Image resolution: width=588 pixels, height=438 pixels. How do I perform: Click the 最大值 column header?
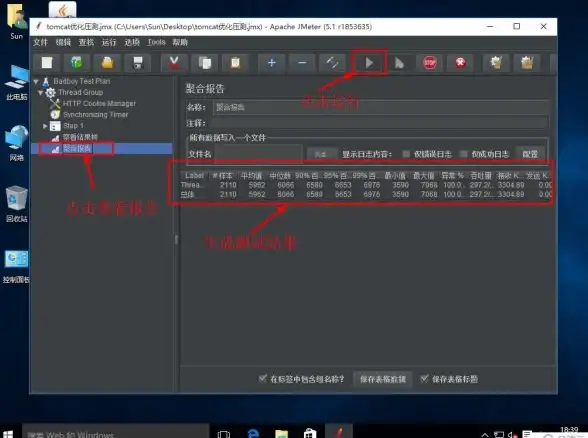point(424,175)
